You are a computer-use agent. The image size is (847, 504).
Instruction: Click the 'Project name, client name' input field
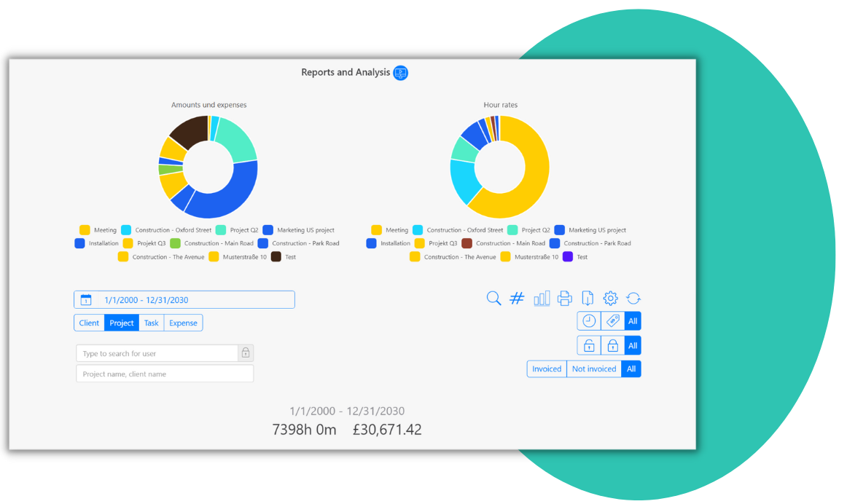164,373
